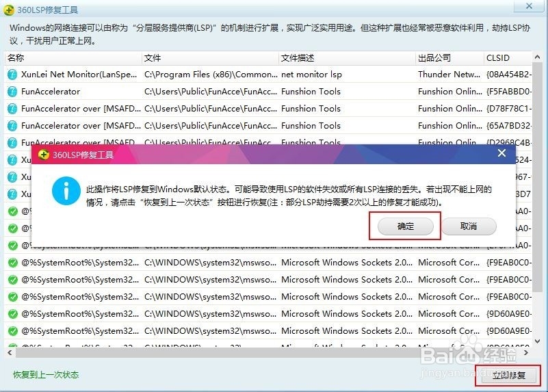
Task: Select the {08A454B2- CLSID cell
Action: [x=509, y=75]
